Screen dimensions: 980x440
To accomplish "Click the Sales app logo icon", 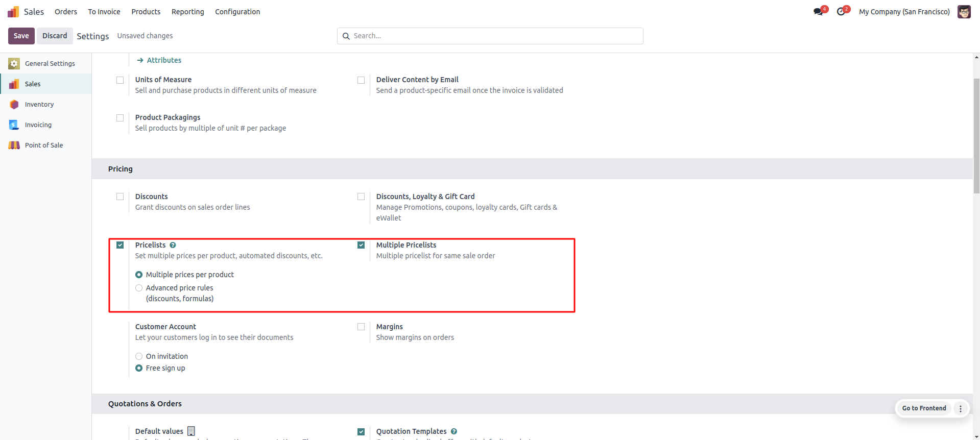I will pos(13,12).
